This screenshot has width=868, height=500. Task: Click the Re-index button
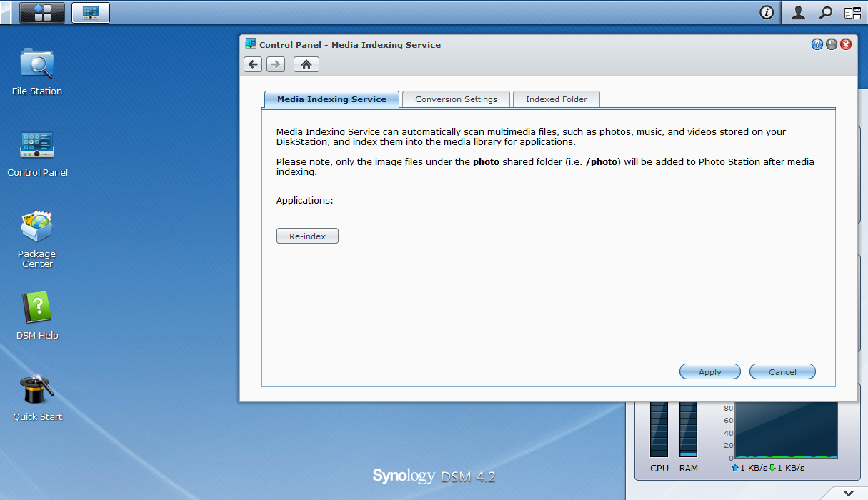click(x=307, y=236)
